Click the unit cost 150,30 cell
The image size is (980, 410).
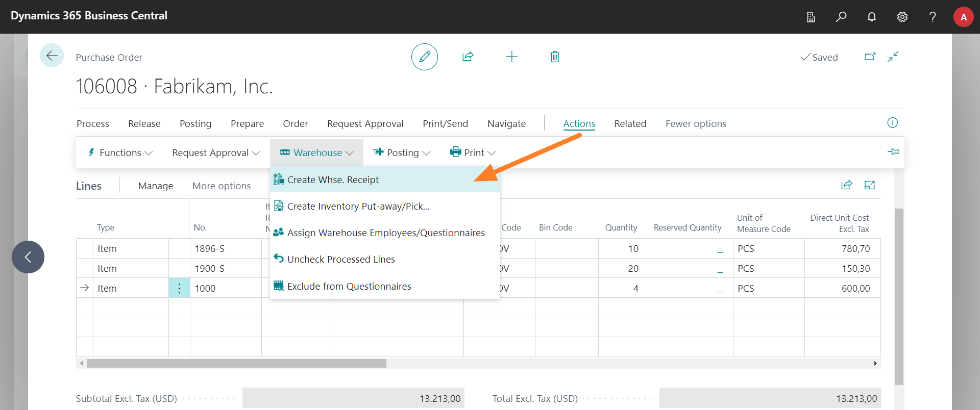click(843, 268)
